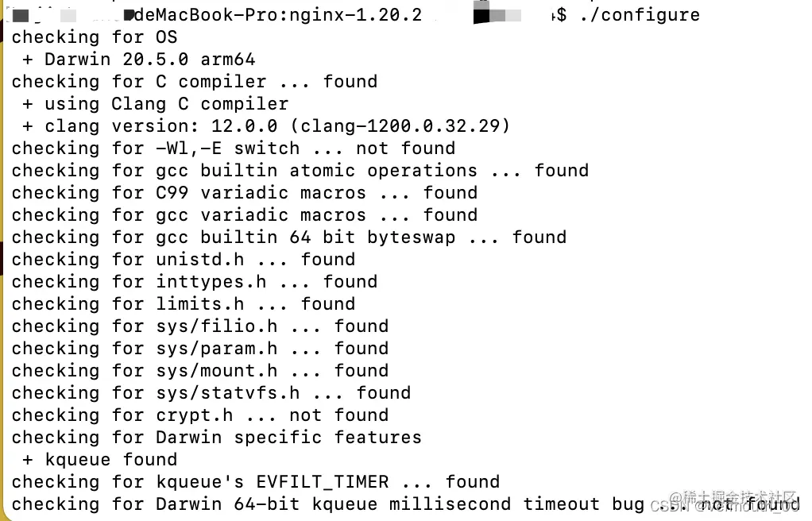Click the inttypes.h check line
The height and width of the screenshot is (521, 812).
click(194, 282)
